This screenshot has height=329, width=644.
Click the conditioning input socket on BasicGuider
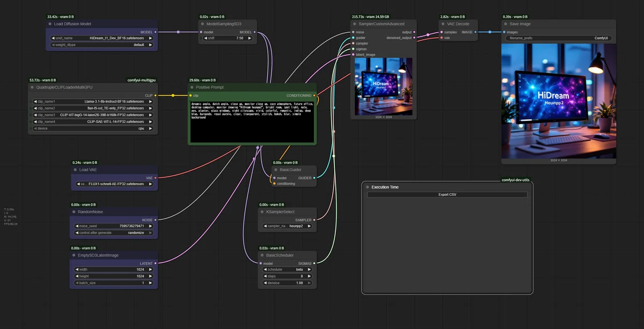tap(274, 184)
